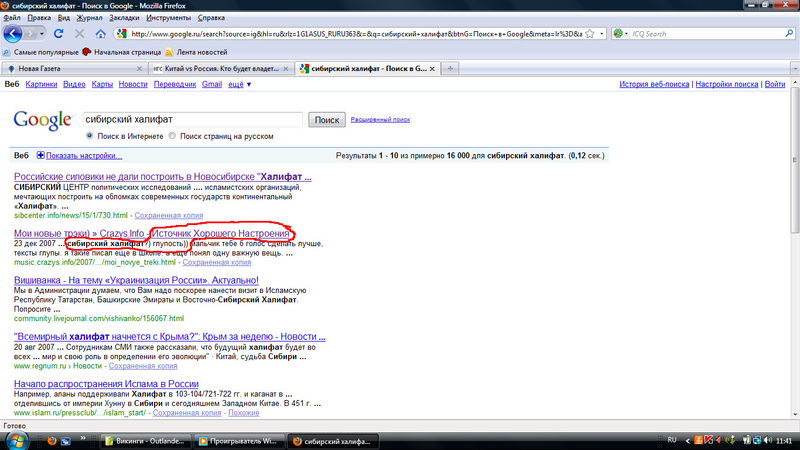Open the ICQ search engine selector

point(620,34)
